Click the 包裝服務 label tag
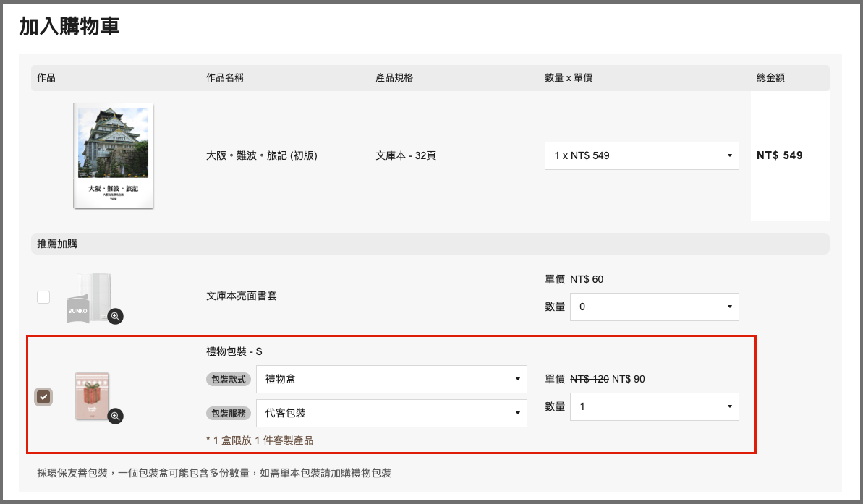This screenshot has height=504, width=863. coord(229,414)
